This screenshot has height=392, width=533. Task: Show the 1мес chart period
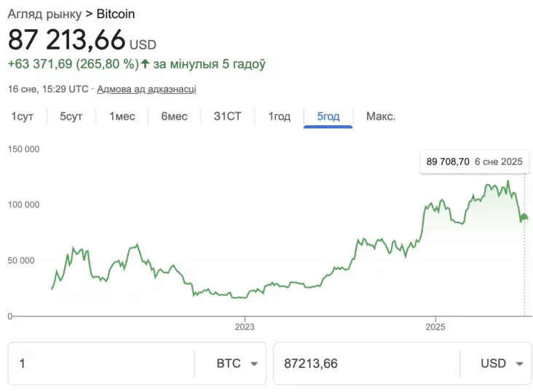coord(122,116)
